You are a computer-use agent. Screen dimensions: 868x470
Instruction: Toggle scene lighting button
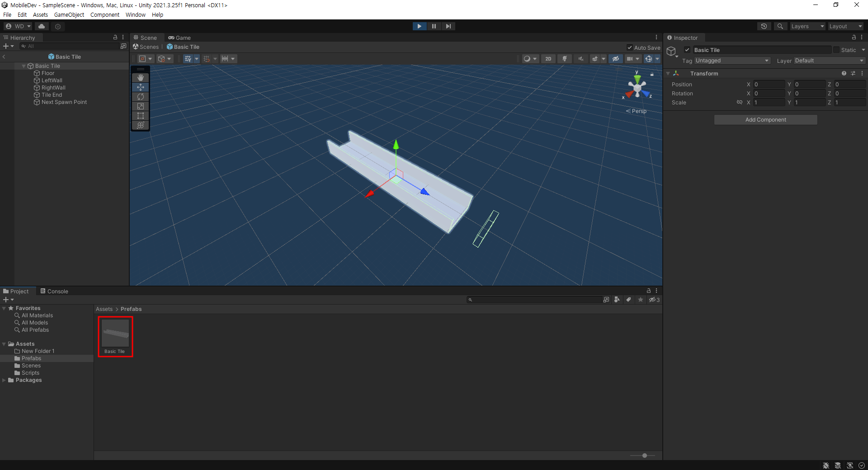tap(565, 59)
